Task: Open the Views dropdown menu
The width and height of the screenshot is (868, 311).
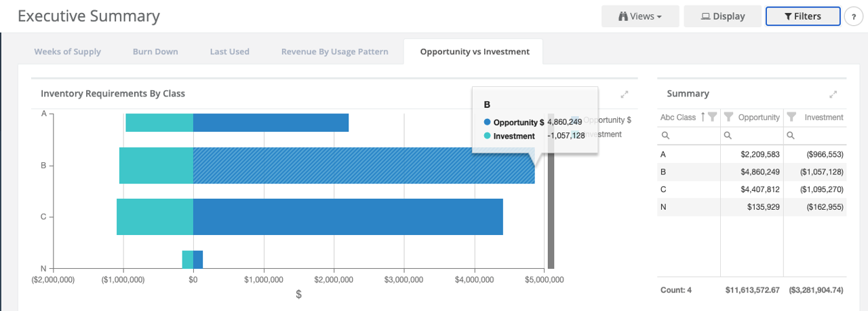Action: 639,16
